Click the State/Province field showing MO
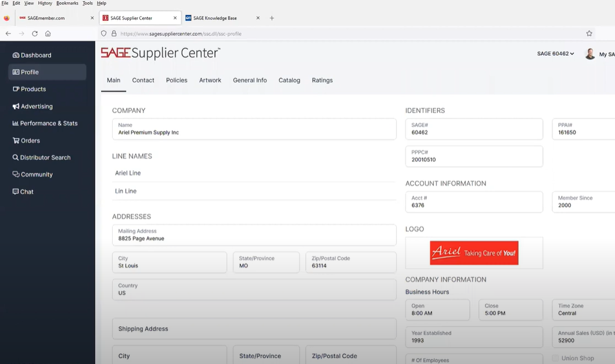615x364 pixels. pyautogui.click(x=267, y=262)
